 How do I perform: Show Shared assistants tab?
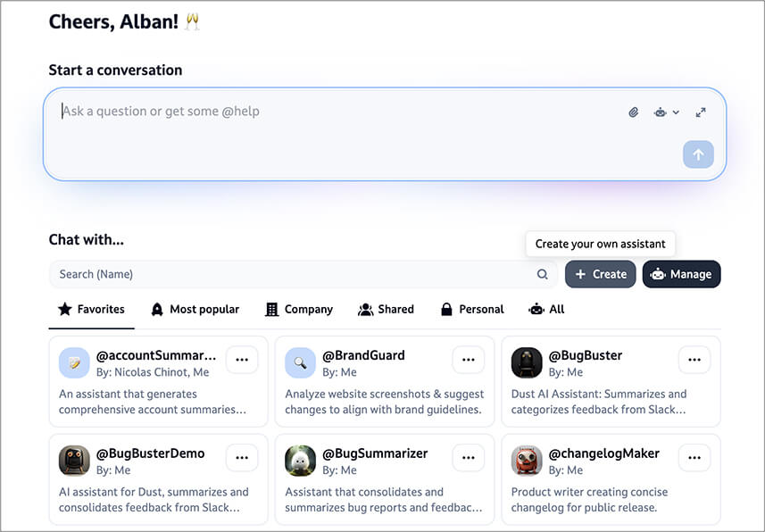coord(386,309)
